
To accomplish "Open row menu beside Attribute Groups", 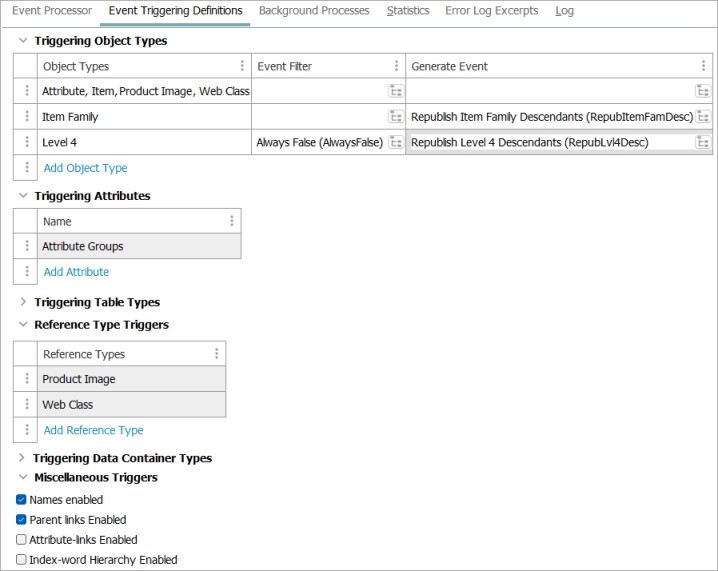I will (x=27, y=246).
